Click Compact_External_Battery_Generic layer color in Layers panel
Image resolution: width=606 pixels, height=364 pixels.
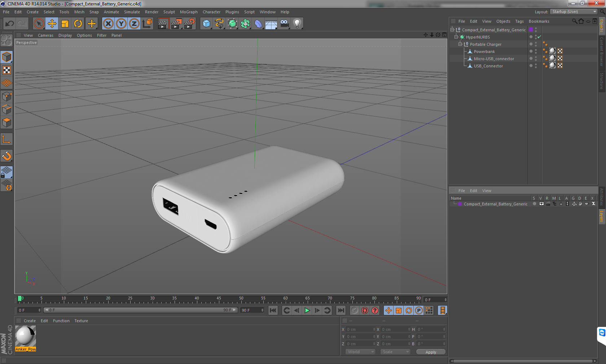coord(460,204)
